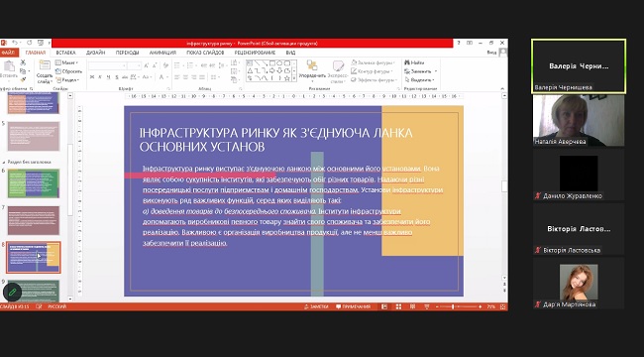Viewport: 644px width, 357px height.
Task: Toggle the Примечания comments pane
Action: (353, 306)
